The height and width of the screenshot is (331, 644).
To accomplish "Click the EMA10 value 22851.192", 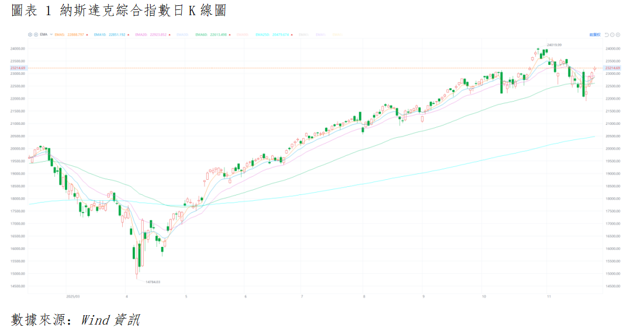I will click(x=117, y=35).
